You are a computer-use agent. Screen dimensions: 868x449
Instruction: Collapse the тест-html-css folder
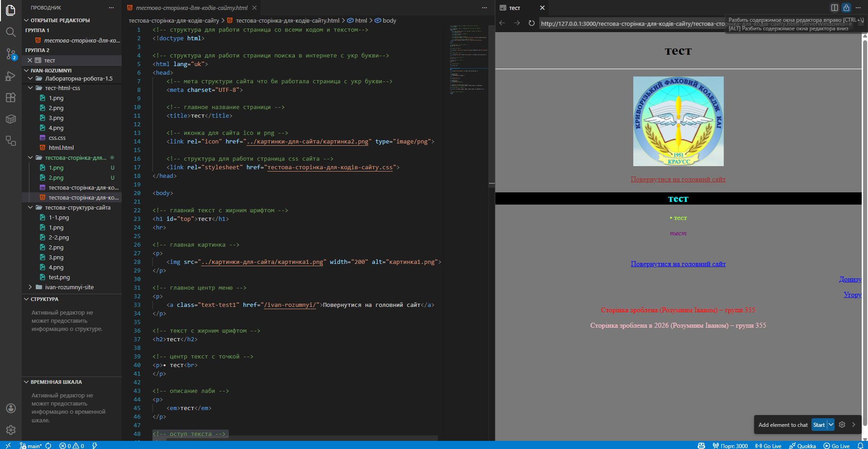tap(62, 88)
